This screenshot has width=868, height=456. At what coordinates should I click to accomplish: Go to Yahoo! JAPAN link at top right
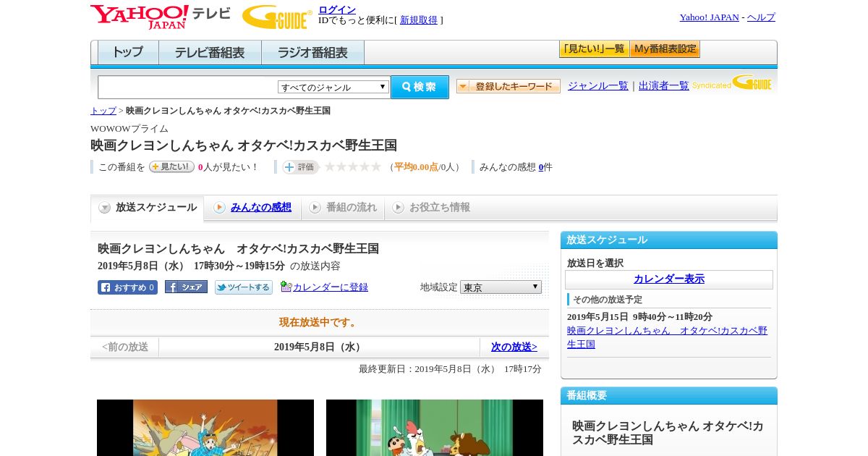709,17
